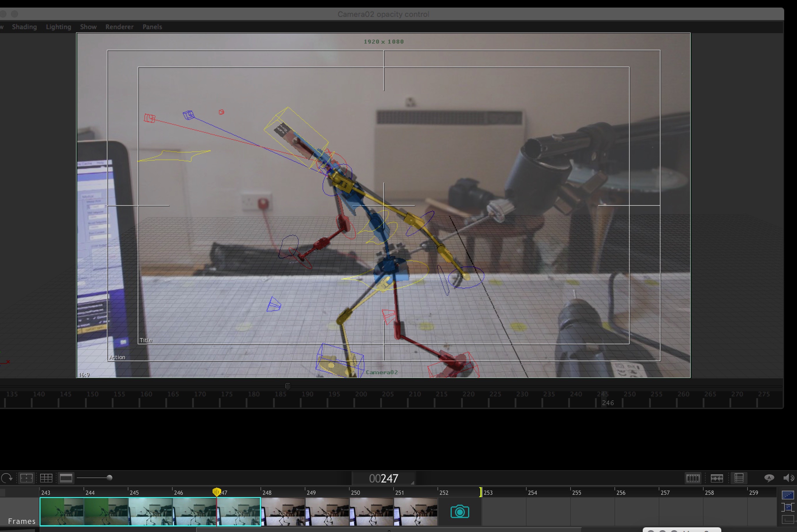
Task: Click the X-sheet list view icon
Action: pos(739,478)
